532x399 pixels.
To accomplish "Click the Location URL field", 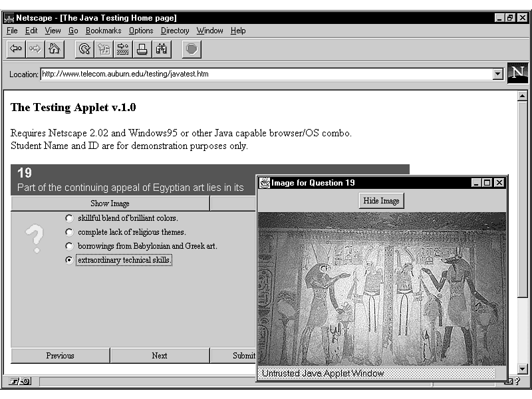I will coord(267,74).
